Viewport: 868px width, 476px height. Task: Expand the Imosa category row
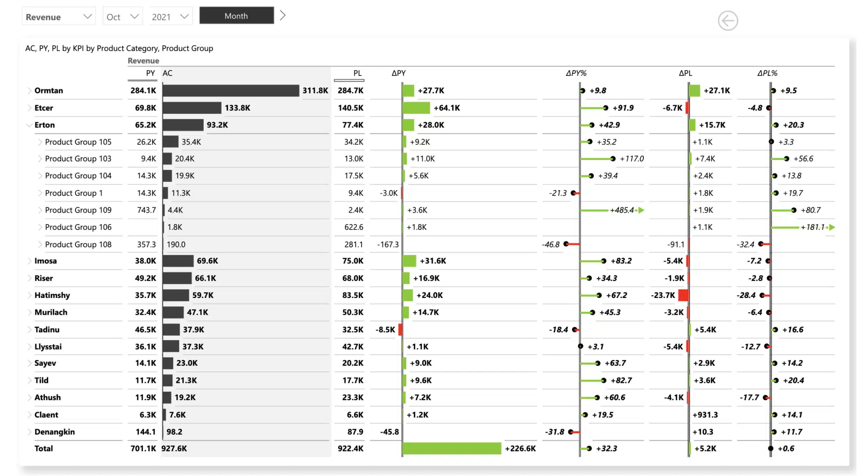pos(29,261)
